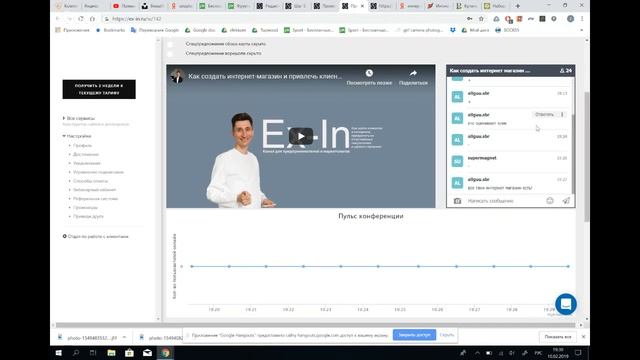Open the Windows Start menu

tap(58, 353)
